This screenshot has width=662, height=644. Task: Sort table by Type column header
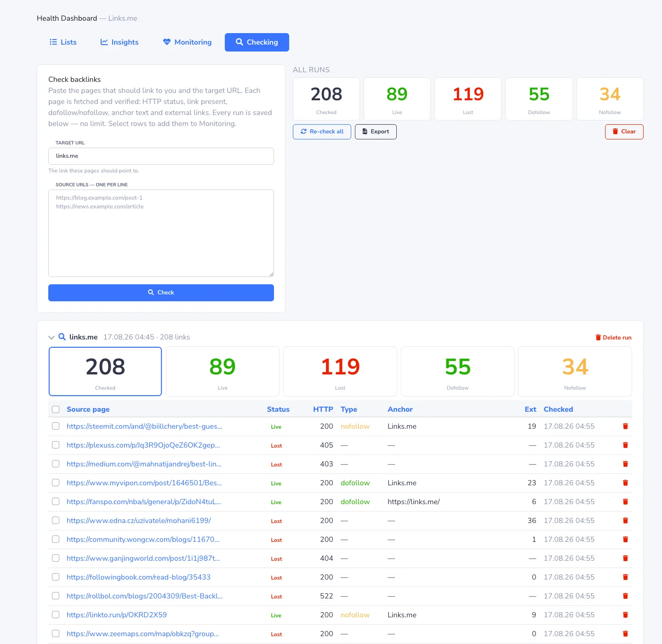pyautogui.click(x=349, y=409)
